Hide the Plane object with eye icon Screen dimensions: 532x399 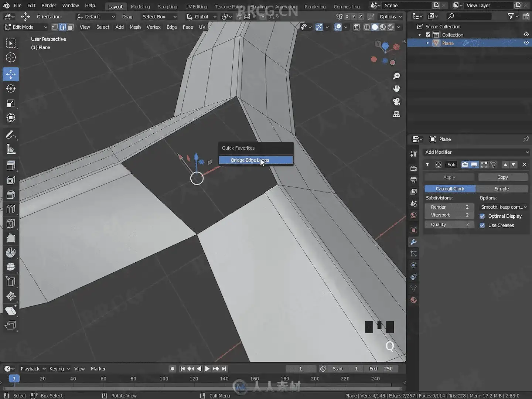tap(526, 43)
